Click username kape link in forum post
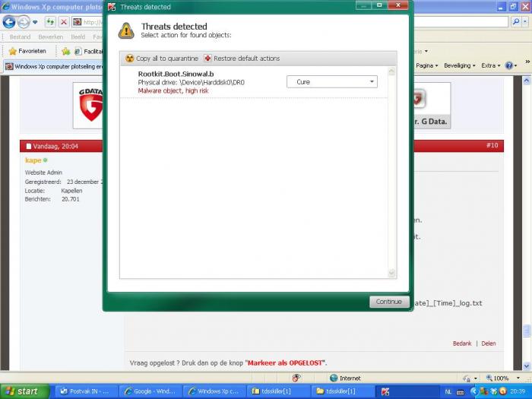Image resolution: width=532 pixels, height=399 pixels. coord(33,160)
